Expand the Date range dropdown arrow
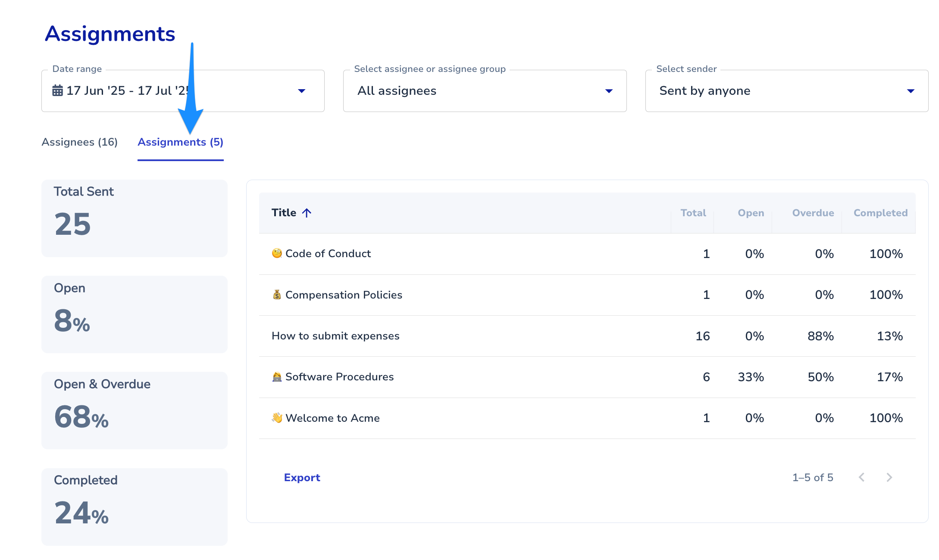The image size is (939, 560). click(302, 91)
